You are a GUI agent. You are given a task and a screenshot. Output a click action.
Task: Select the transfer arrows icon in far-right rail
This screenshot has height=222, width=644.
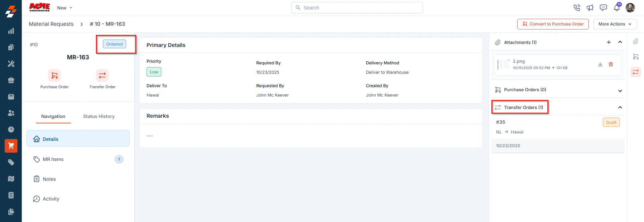[x=636, y=72]
